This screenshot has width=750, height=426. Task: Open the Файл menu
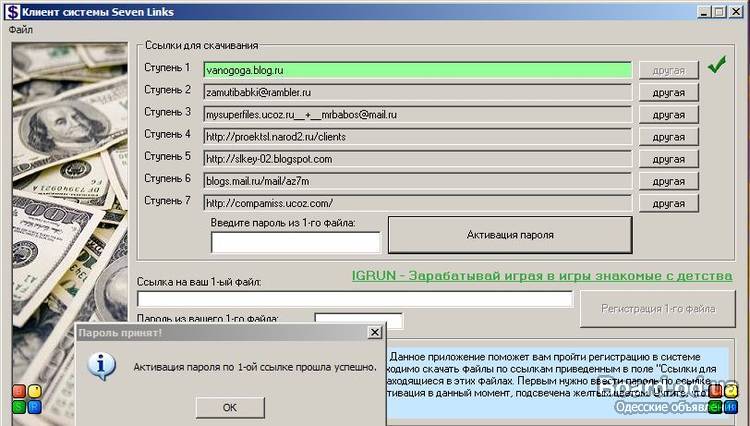[x=20, y=29]
